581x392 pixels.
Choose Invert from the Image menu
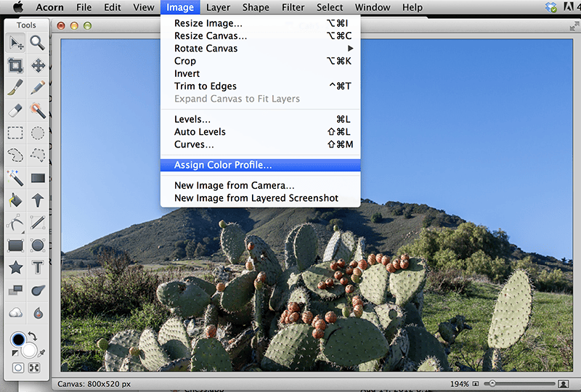(261, 73)
